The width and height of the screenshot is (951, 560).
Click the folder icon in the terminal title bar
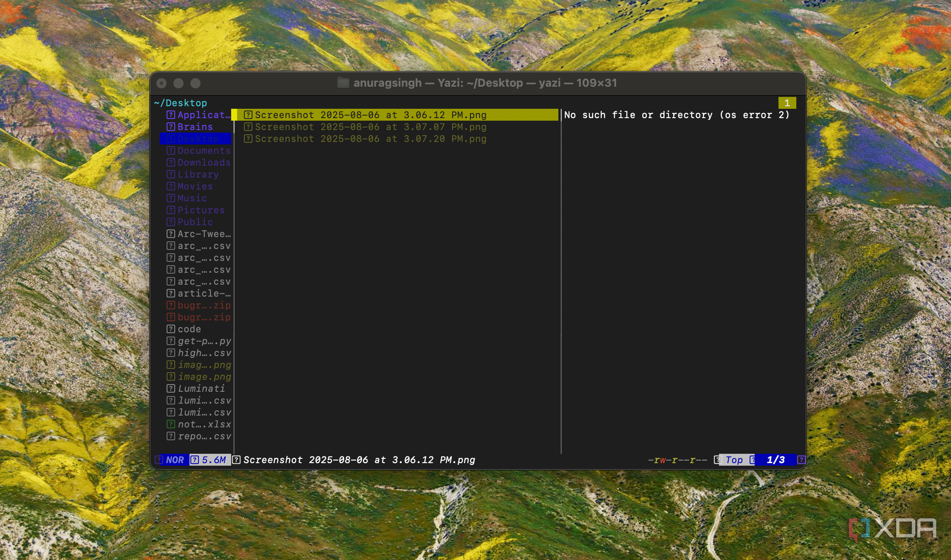tap(343, 83)
